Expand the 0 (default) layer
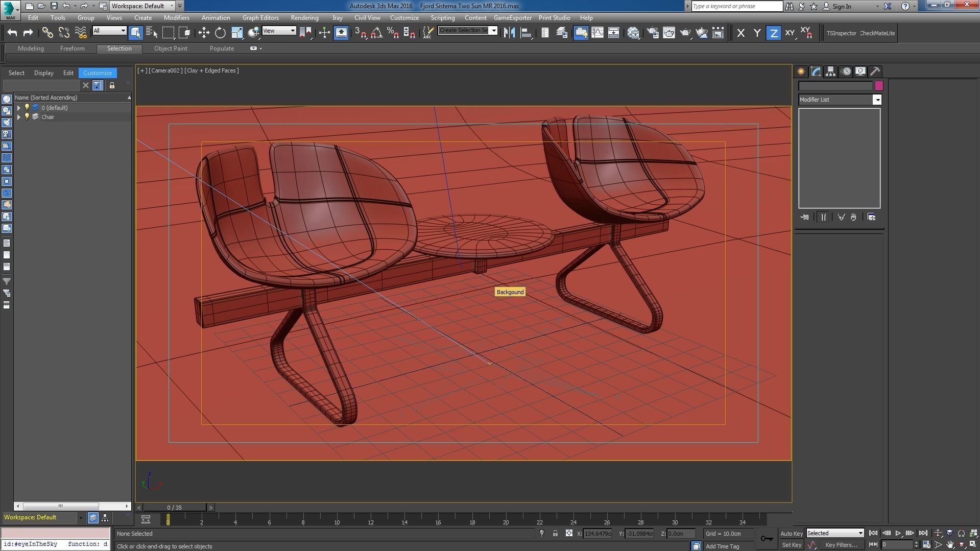The height and width of the screenshot is (551, 980). (x=19, y=108)
